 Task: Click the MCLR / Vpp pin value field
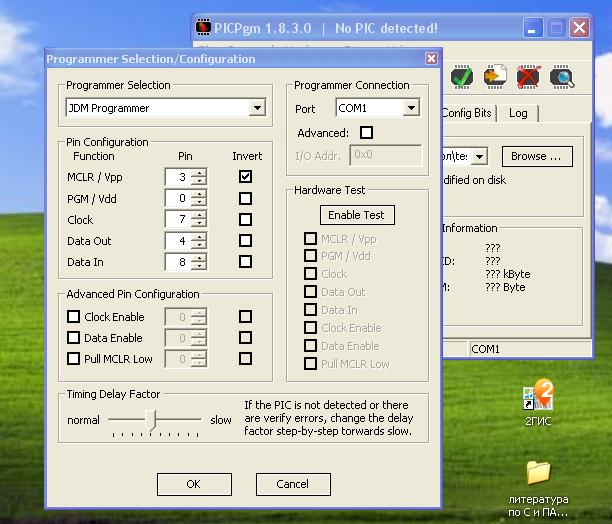pyautogui.click(x=179, y=177)
